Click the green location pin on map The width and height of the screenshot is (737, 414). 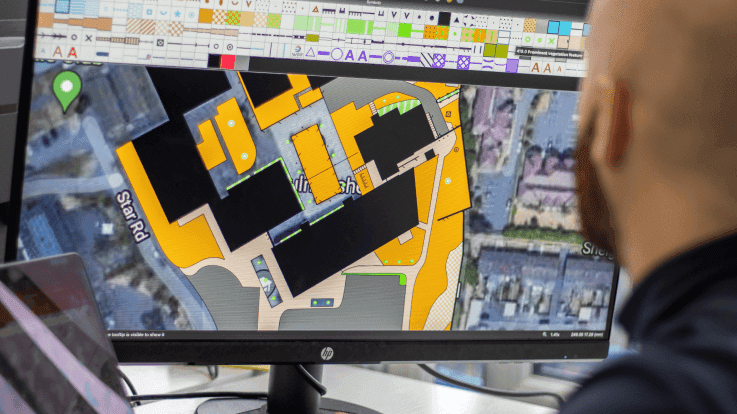(x=66, y=89)
